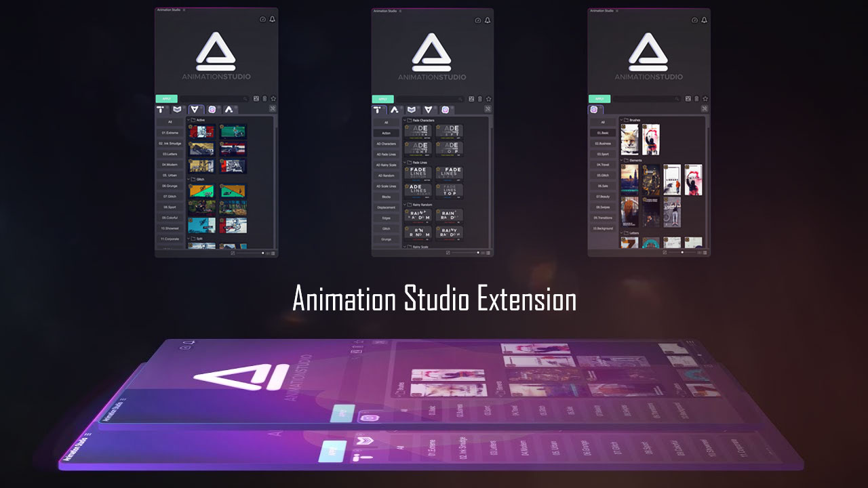Collapse the Fade Lines folder
The image size is (868, 488).
click(404, 163)
